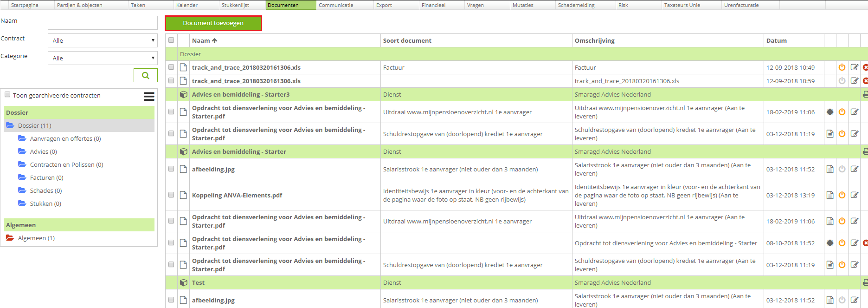Tick the checkbox for the 08-10-2018 11:52 document row
Viewport: 868px width, 308px height.
click(x=171, y=242)
